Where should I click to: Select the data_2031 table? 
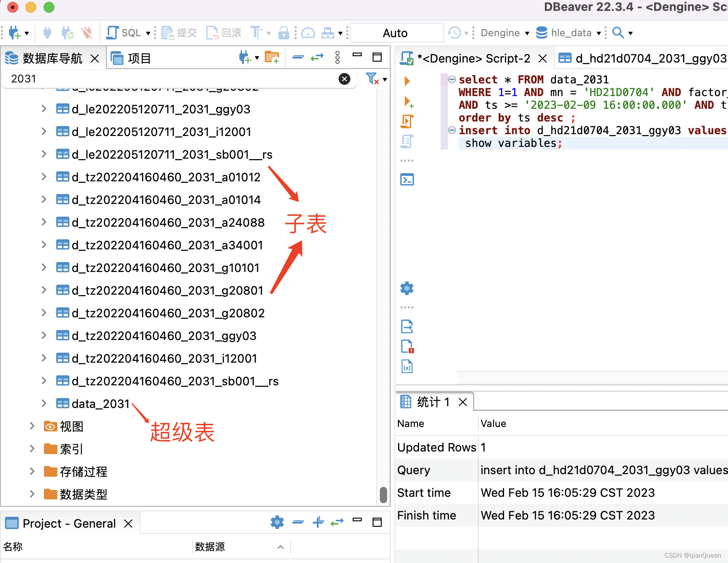coord(101,404)
